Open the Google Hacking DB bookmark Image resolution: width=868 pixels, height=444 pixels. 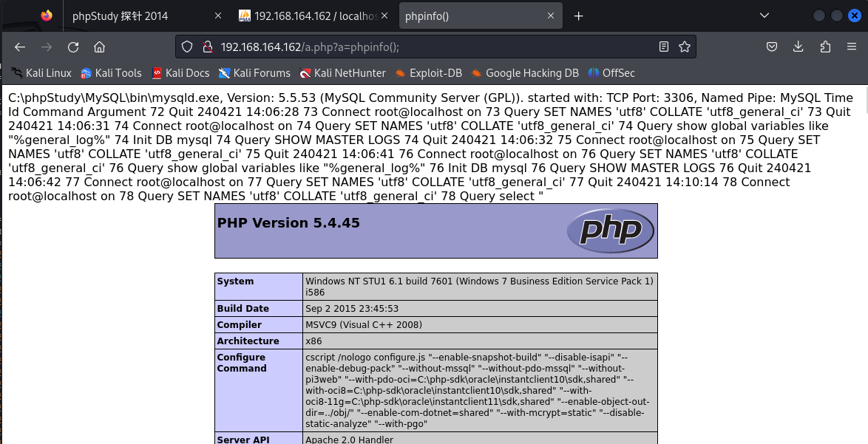coord(525,73)
